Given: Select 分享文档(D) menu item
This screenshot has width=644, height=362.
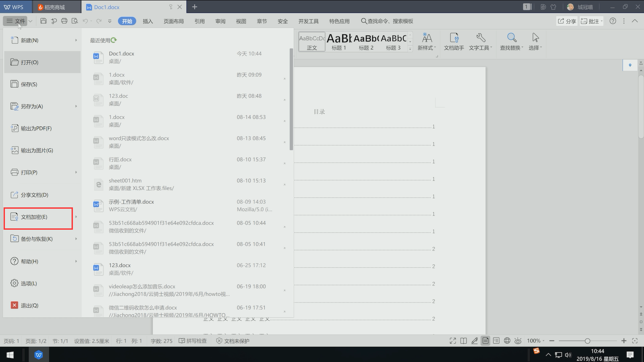Looking at the screenshot, I should click(42, 195).
